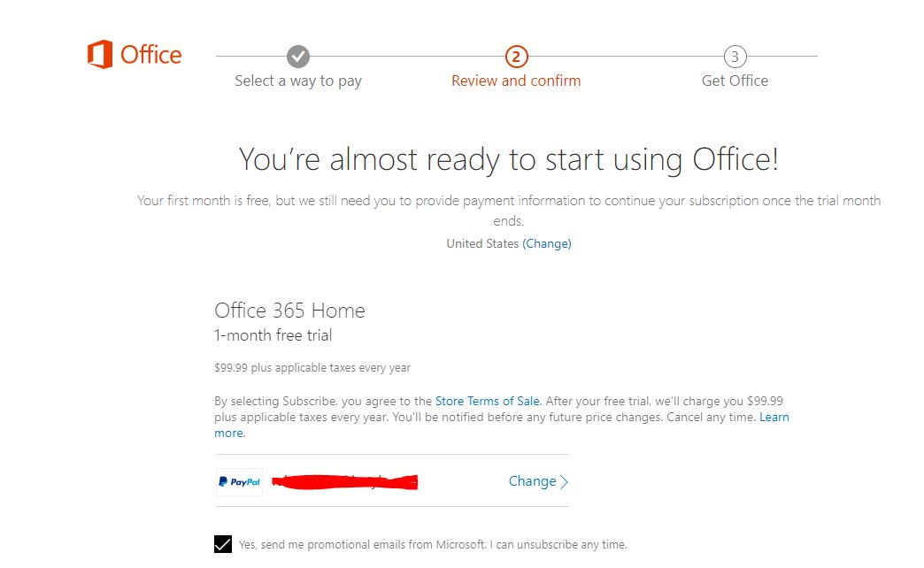Click the Office wordmark text
924x568 pixels.
click(150, 55)
